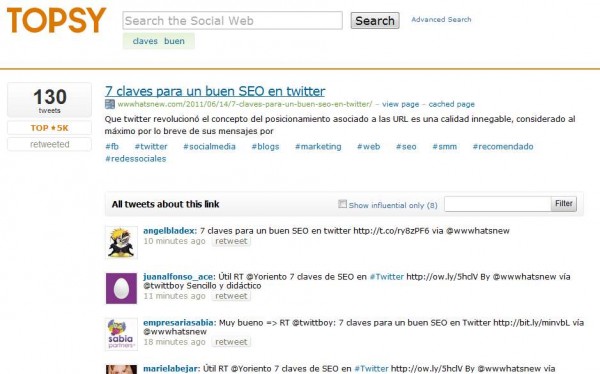This screenshot has width=600, height=374.
Task: Select the #redessociales hashtag
Action: tap(135, 159)
